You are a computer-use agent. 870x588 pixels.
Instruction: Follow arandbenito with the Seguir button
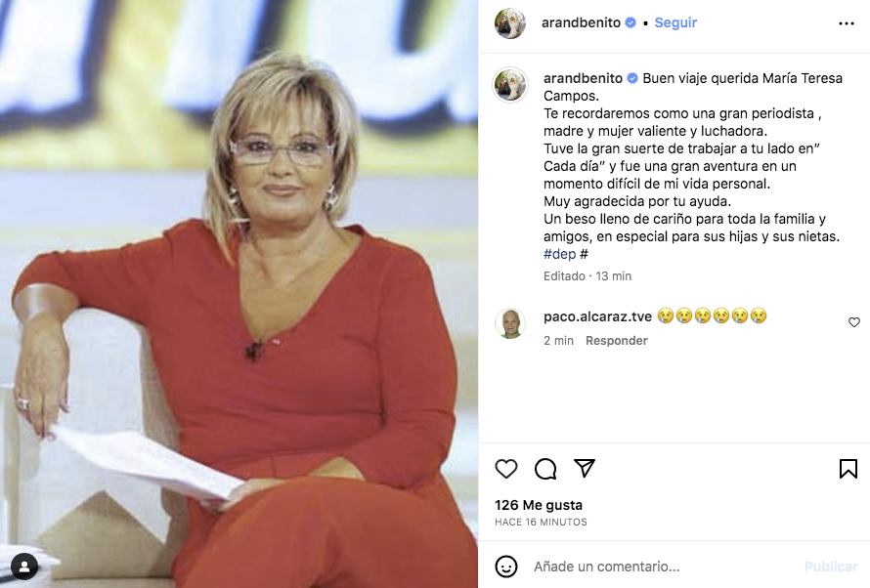[x=675, y=22]
